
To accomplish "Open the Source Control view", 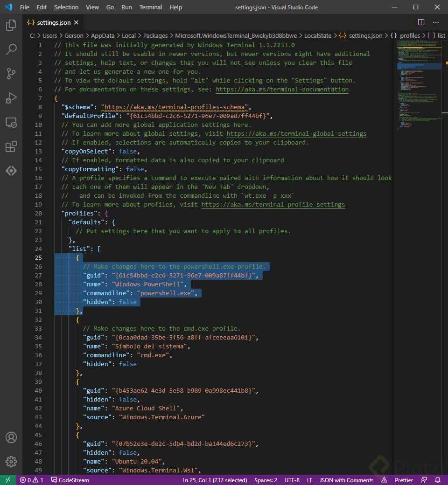I will tap(11, 74).
